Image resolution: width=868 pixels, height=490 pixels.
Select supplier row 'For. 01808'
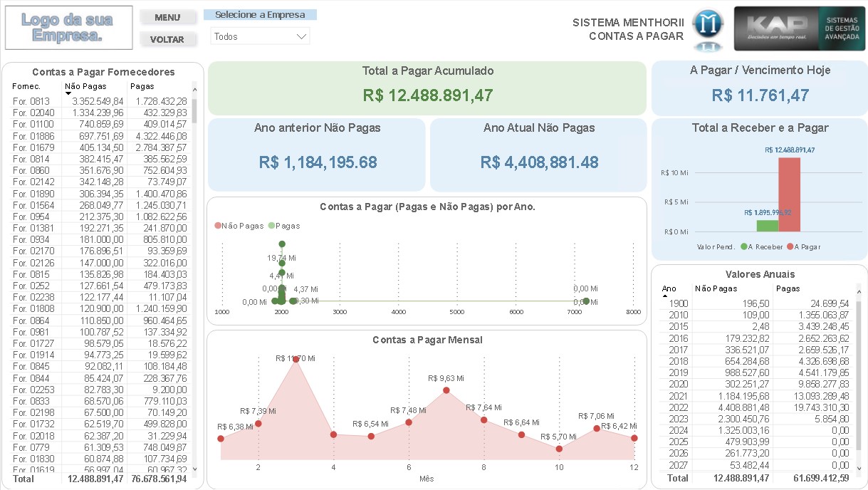click(x=100, y=309)
